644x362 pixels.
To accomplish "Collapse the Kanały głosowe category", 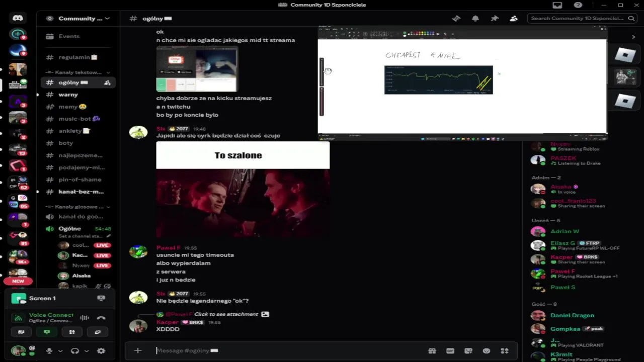I will [77, 207].
